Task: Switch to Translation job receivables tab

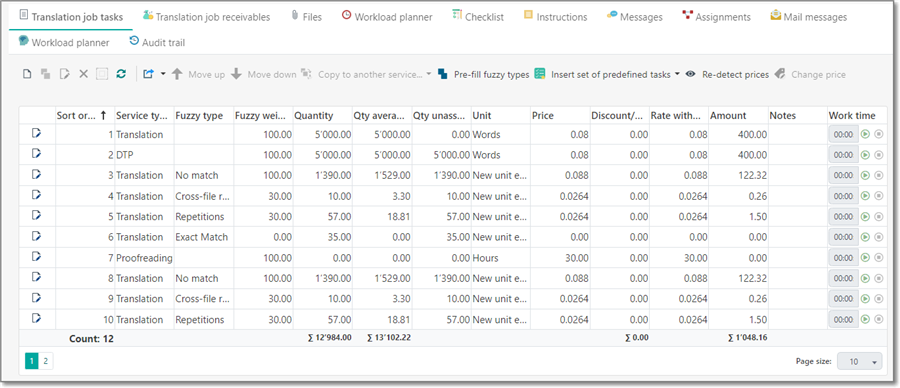Action: tap(206, 17)
